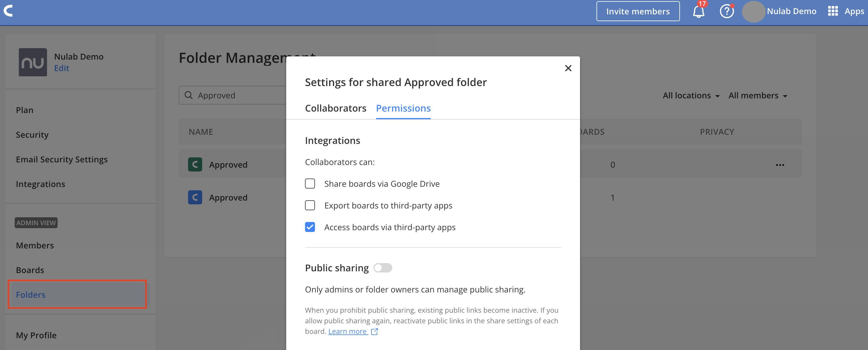Viewport: 868px width, 350px height.
Task: Open the three-dot folder options menu
Action: 780,165
